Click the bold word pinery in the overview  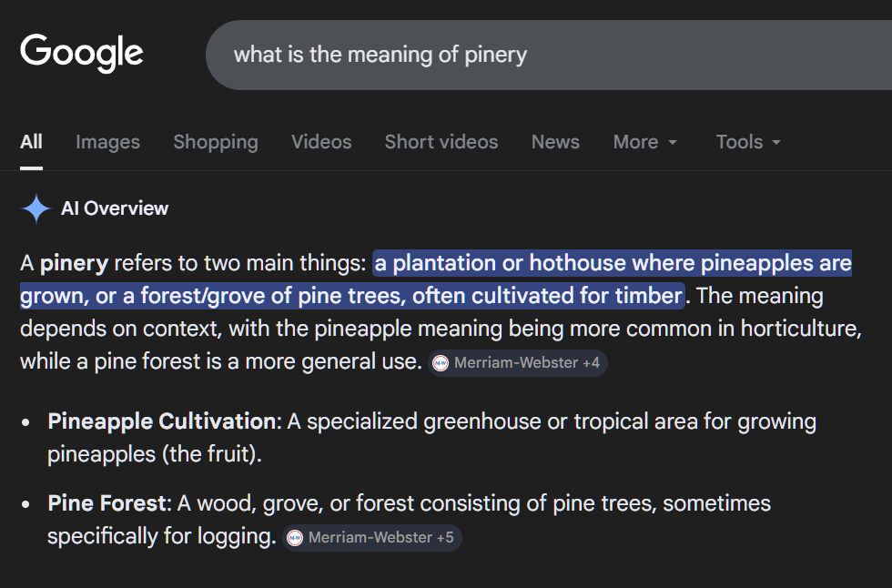(74, 264)
